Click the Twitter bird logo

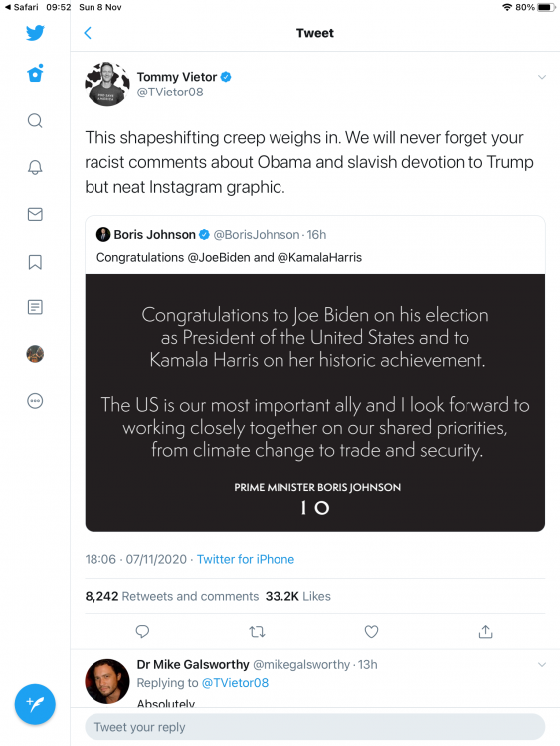click(35, 33)
